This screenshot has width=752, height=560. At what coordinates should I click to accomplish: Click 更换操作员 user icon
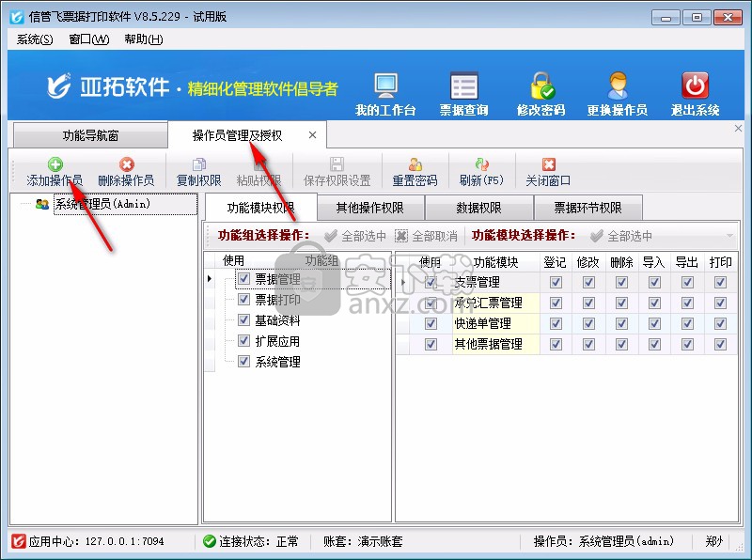(618, 86)
